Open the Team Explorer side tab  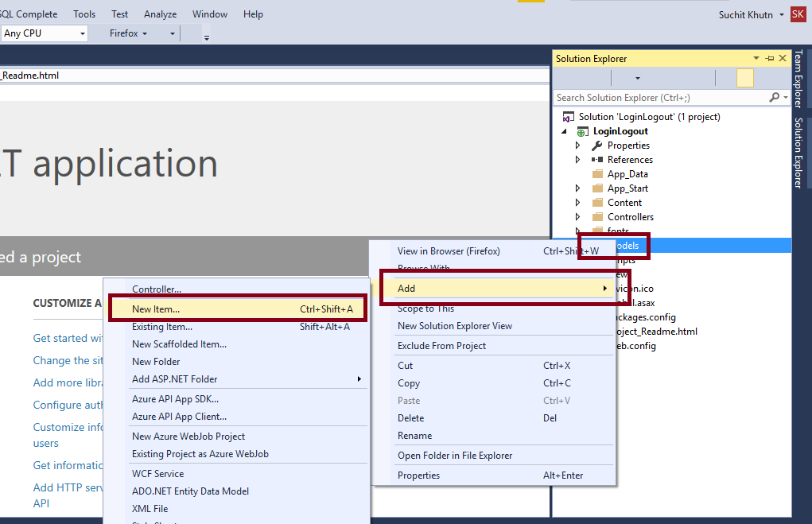tap(798, 79)
